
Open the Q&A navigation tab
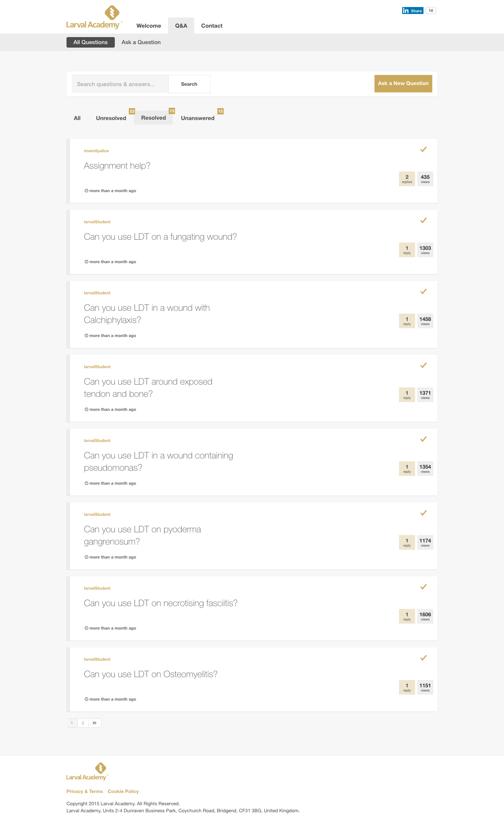tap(181, 26)
